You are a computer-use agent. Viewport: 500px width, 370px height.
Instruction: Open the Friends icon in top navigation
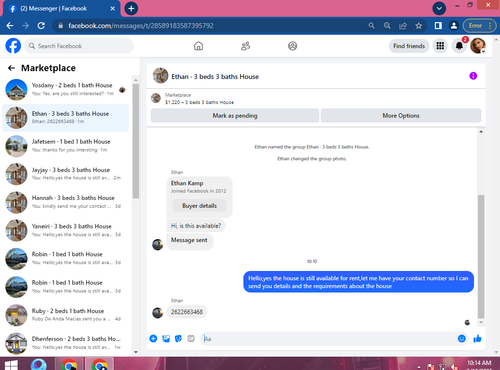pyautogui.click(x=245, y=46)
